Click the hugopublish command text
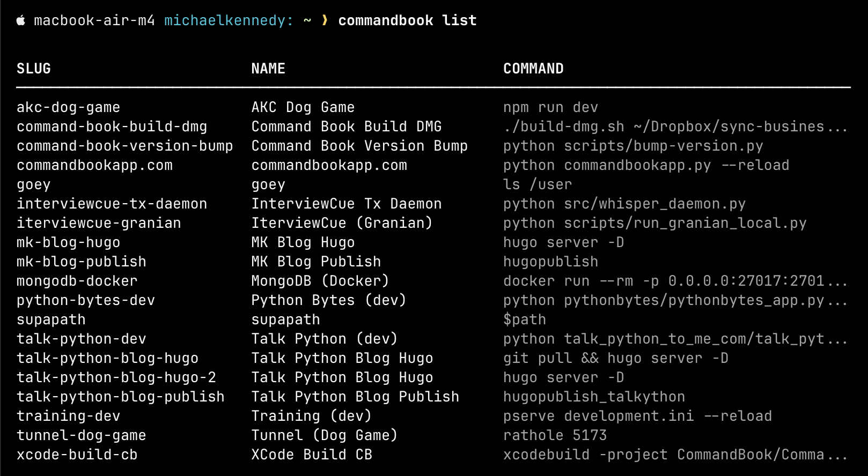 click(x=550, y=262)
